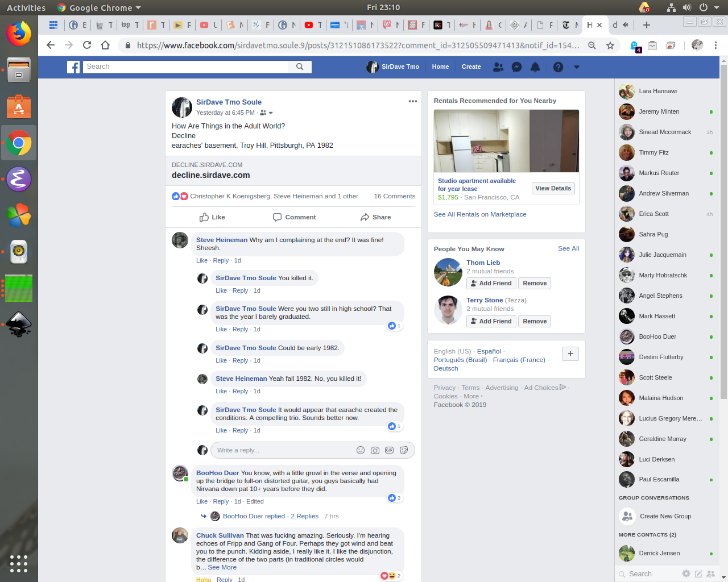Attach a photo using camera icon
Screen dimensions: 728x582
375,450
